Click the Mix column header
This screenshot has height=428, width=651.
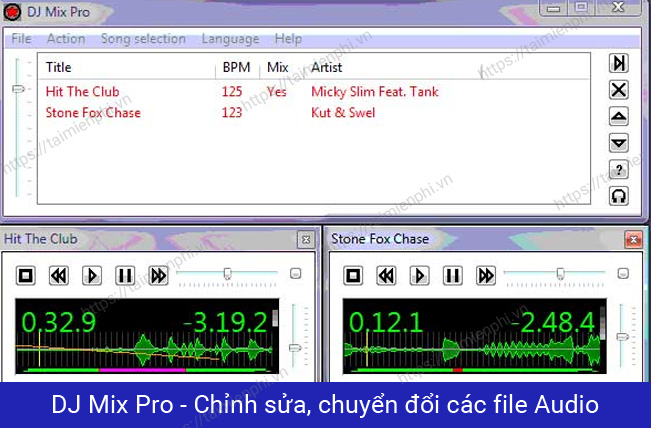278,67
